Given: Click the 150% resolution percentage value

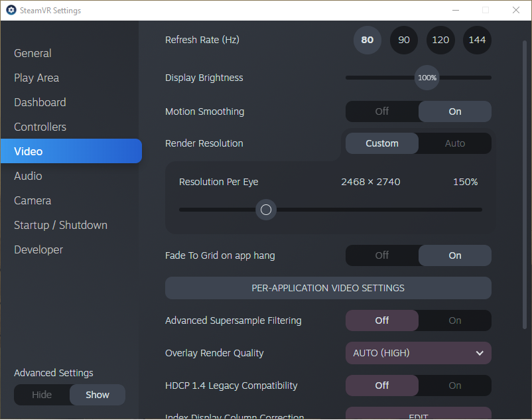Looking at the screenshot, I should [466, 182].
